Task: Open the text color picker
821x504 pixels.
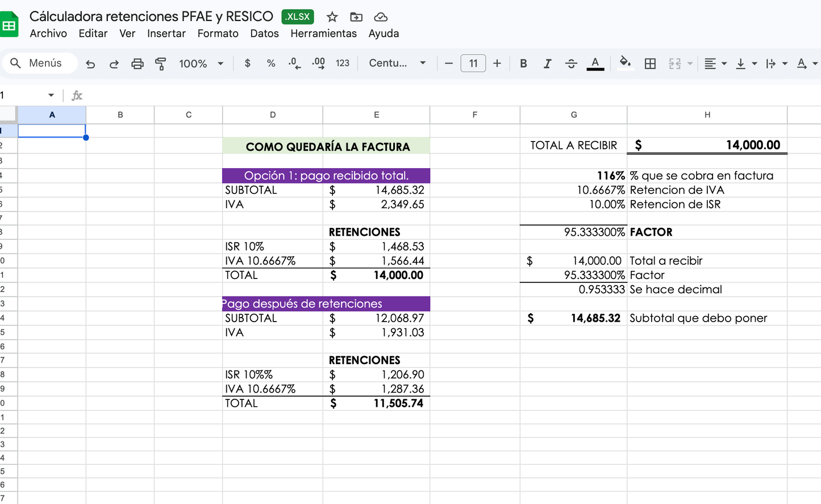Action: [595, 64]
